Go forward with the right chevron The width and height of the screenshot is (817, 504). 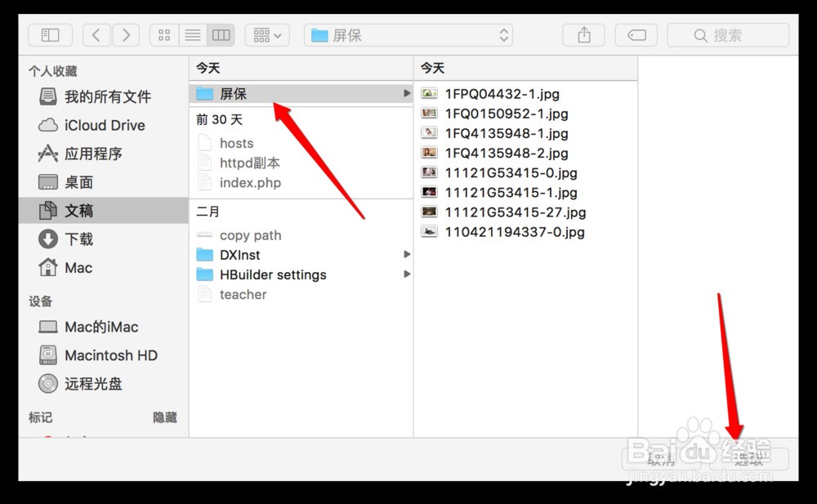[x=126, y=35]
